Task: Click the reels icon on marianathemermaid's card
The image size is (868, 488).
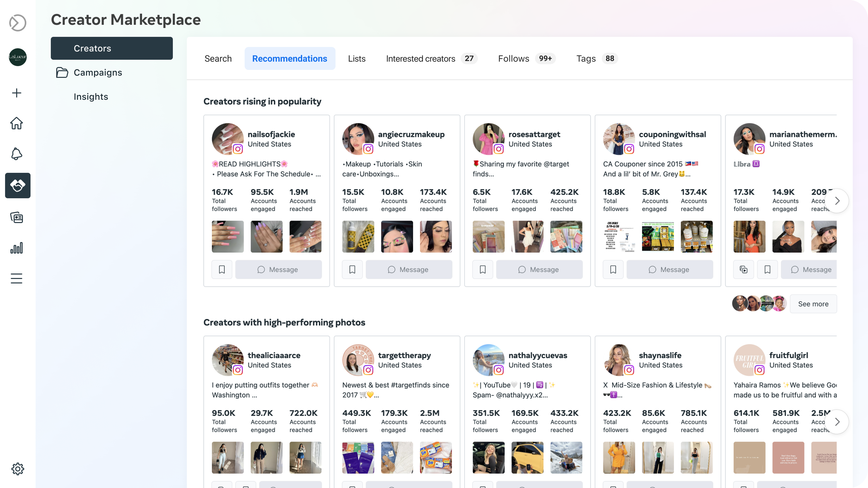Action: tap(744, 269)
